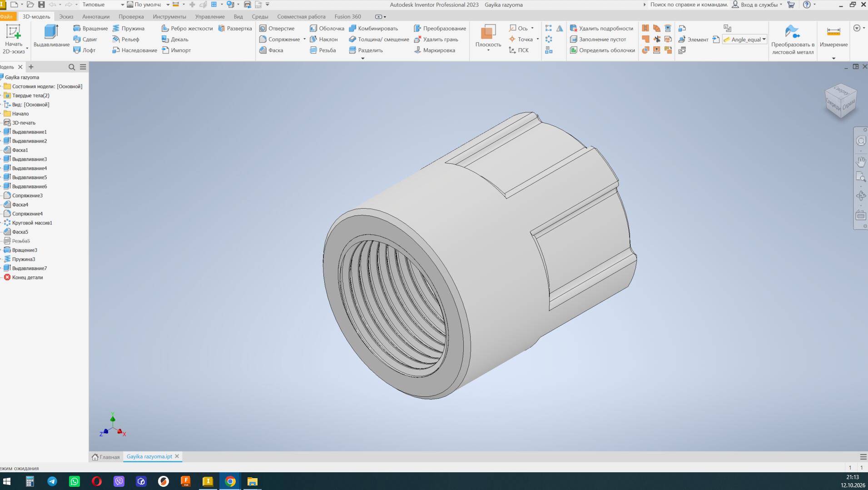Choose the Вращение revolve tool
Image resolution: width=868 pixels, height=490 pixels.
(x=90, y=28)
